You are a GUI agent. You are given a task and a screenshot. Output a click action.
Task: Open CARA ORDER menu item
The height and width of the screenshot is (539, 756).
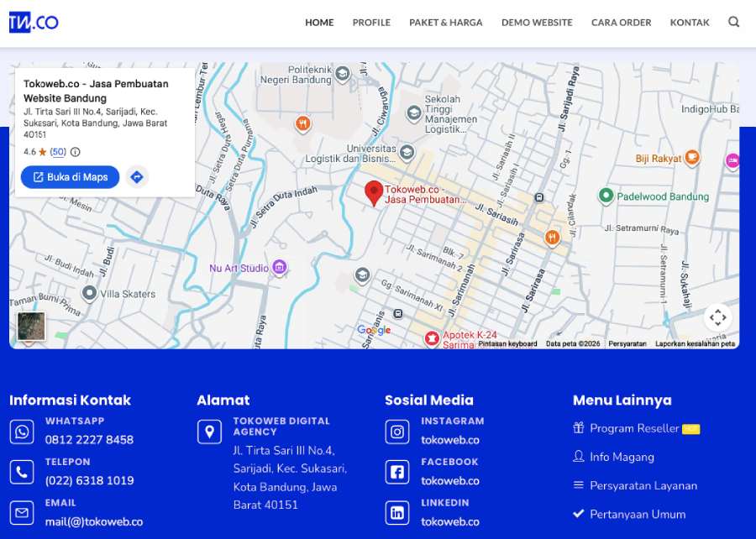pyautogui.click(x=621, y=23)
